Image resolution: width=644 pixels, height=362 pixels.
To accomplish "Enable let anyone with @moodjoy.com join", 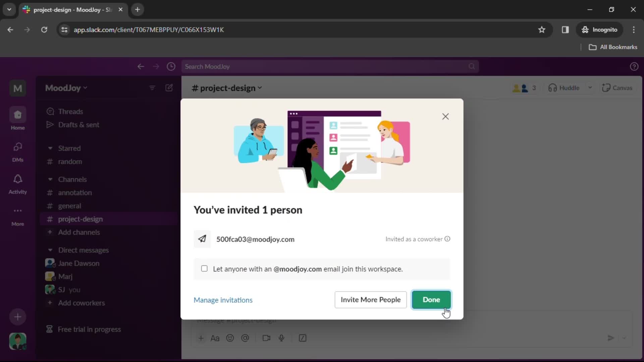I will tap(204, 269).
